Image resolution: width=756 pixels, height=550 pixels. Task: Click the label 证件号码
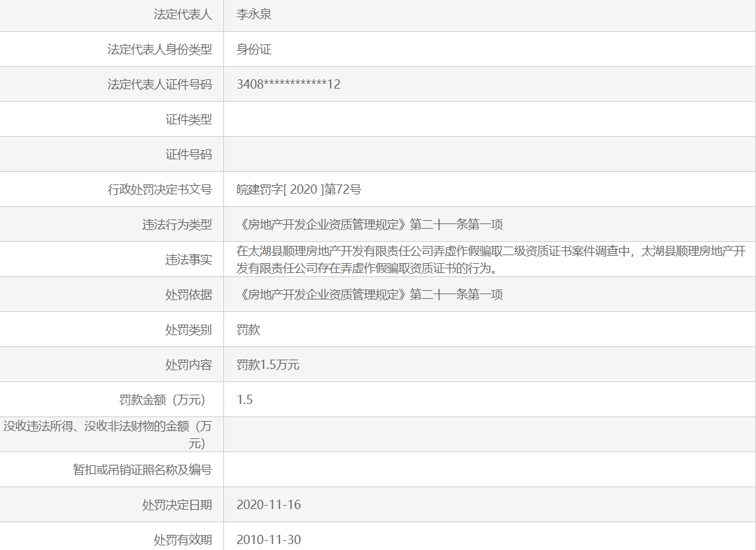pos(188,155)
